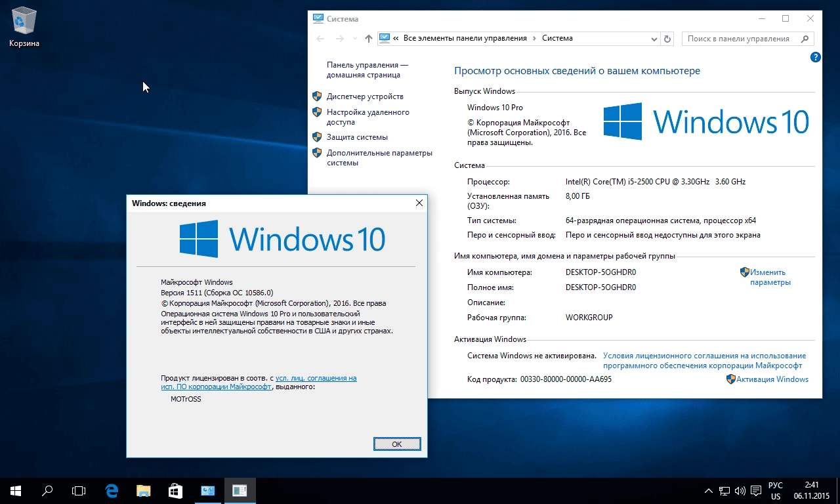Click the computer icon in address bar
The width and height of the screenshot is (840, 504).
385,39
